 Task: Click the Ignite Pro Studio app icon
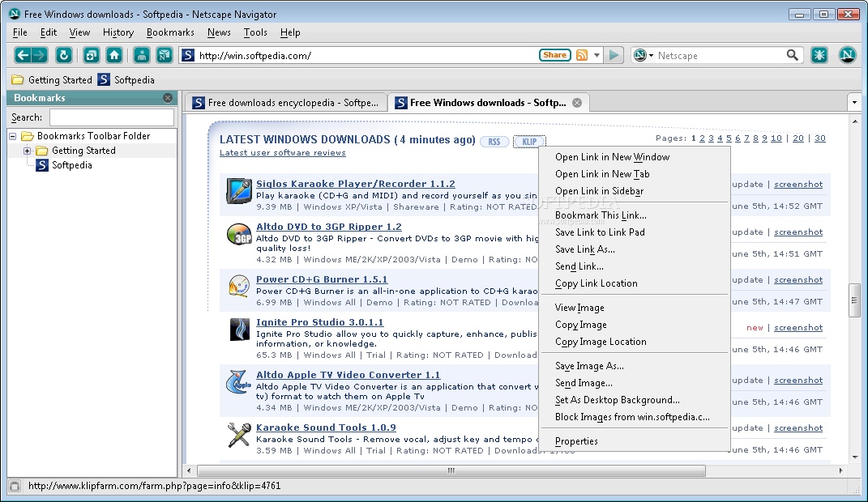tap(240, 330)
